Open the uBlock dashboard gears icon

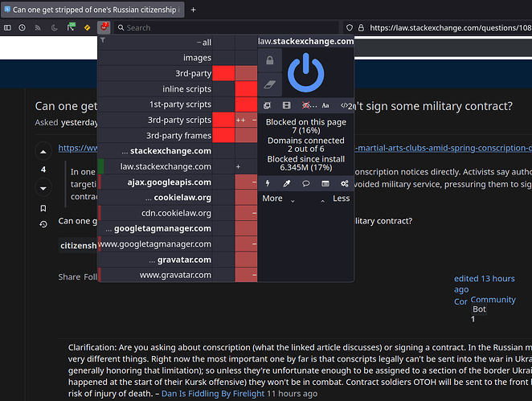pos(345,183)
